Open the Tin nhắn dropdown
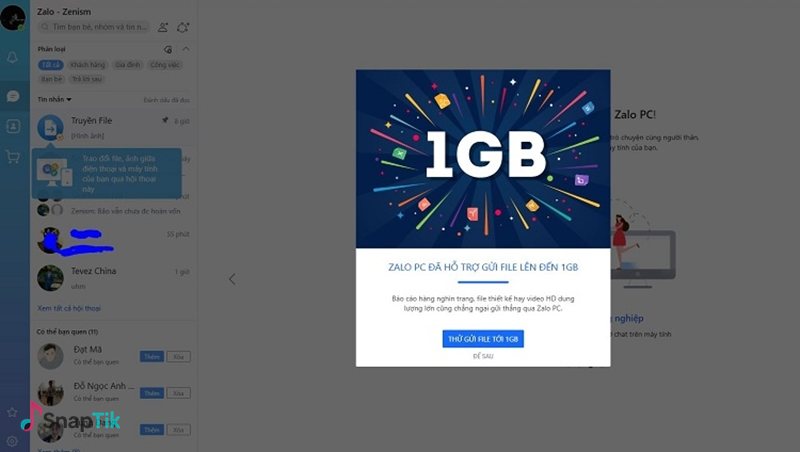Image resolution: width=800 pixels, height=452 pixels. [55, 100]
